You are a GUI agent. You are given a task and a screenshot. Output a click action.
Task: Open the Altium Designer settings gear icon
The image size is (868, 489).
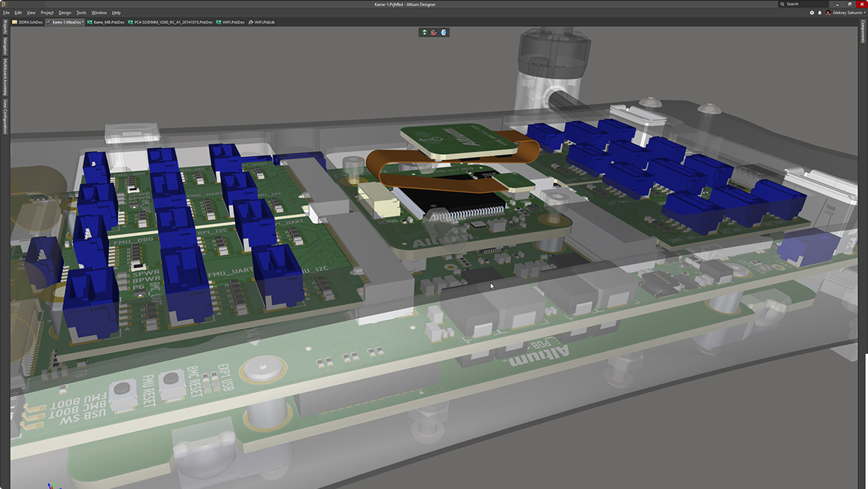[x=812, y=13]
